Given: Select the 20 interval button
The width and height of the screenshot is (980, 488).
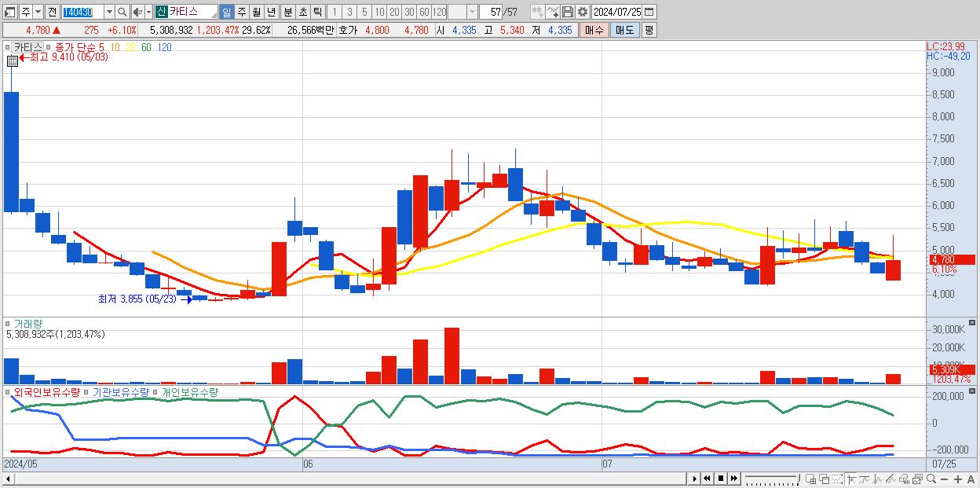Looking at the screenshot, I should coord(394,12).
